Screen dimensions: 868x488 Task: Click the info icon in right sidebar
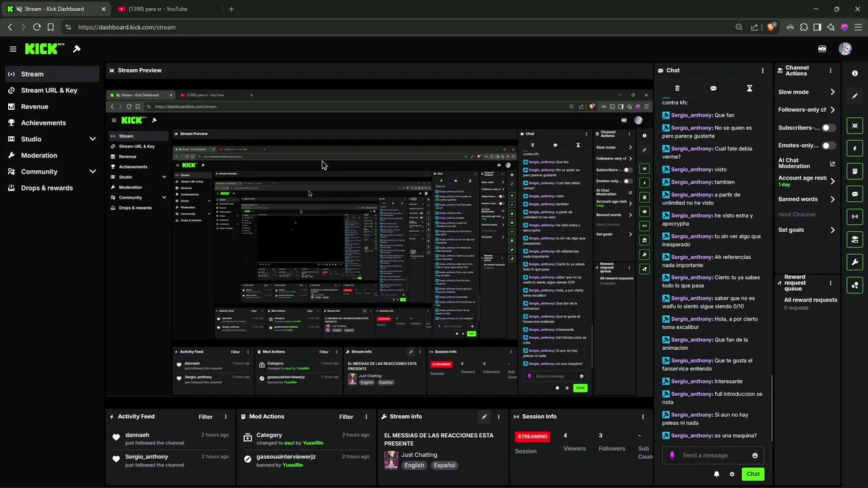[x=855, y=73]
